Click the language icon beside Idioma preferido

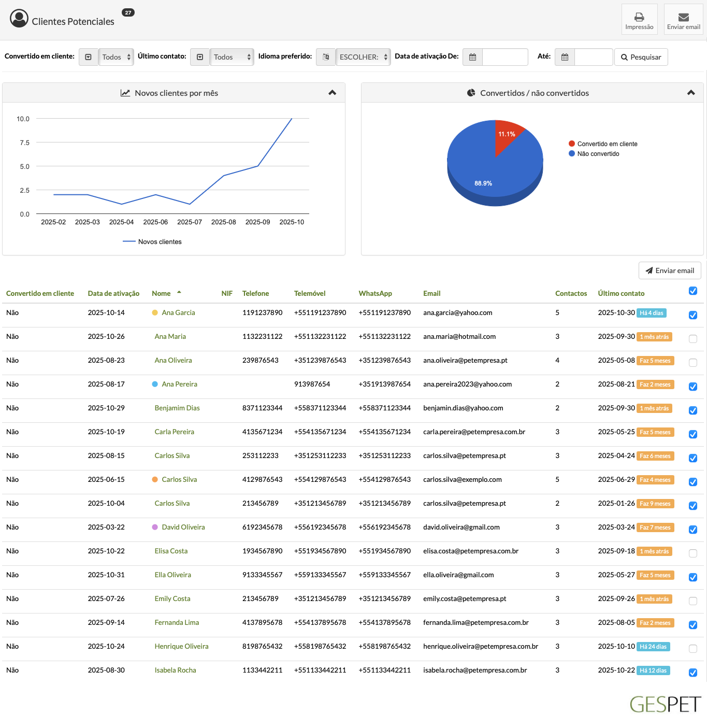click(x=326, y=57)
